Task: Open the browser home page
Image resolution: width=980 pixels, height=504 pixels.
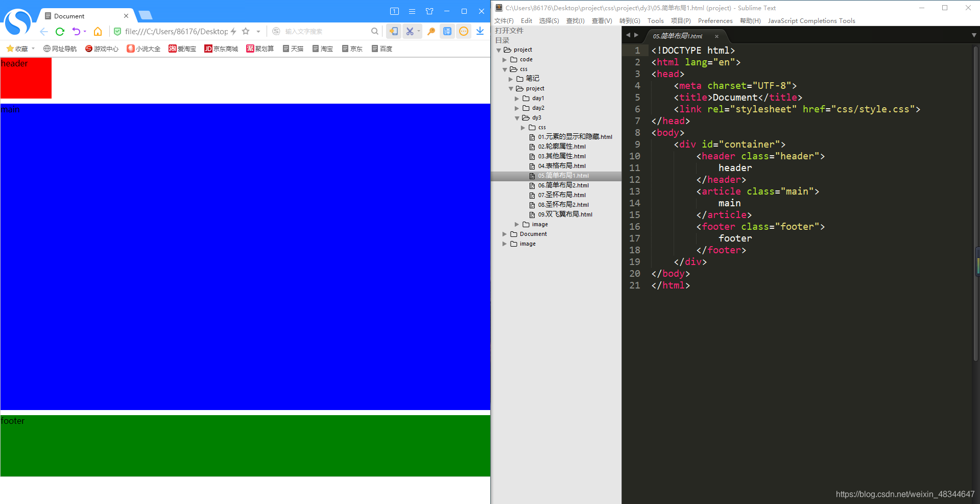Action: tap(98, 32)
